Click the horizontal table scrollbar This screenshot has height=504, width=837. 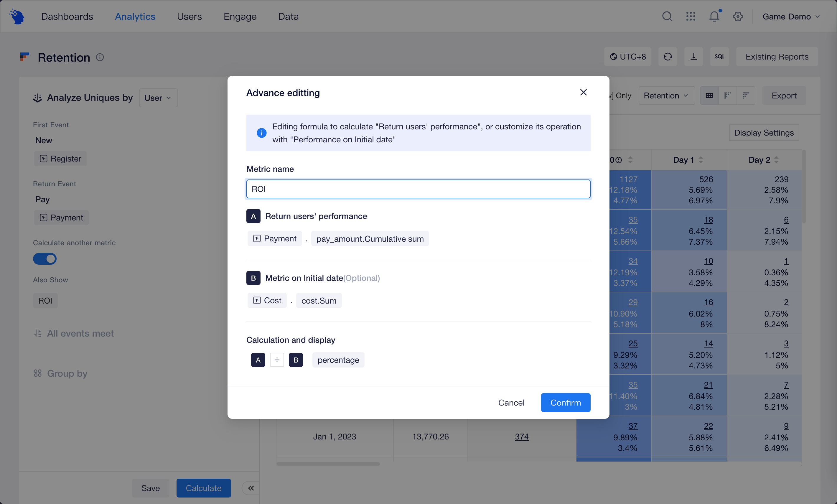[328, 464]
